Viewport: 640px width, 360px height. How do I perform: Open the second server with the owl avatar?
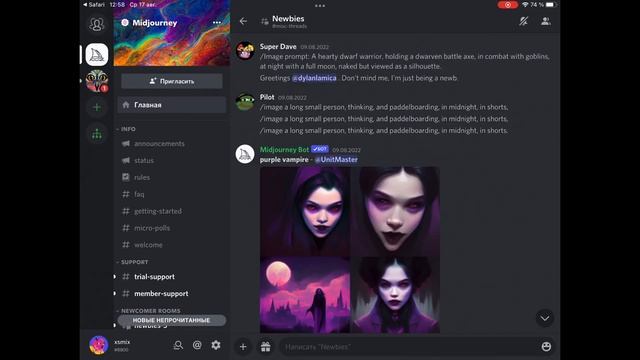pyautogui.click(x=97, y=81)
